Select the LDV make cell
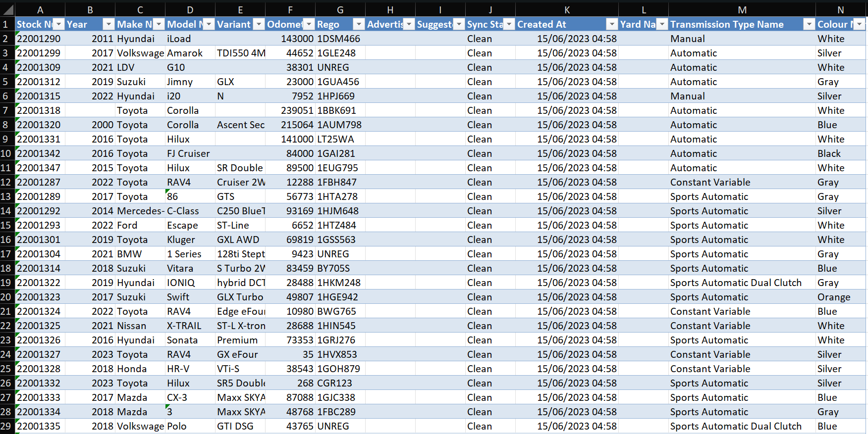 point(140,67)
